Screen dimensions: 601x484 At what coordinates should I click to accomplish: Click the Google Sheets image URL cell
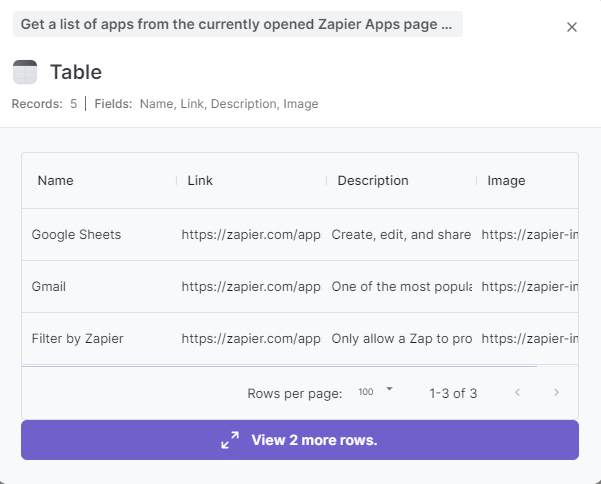pos(529,235)
